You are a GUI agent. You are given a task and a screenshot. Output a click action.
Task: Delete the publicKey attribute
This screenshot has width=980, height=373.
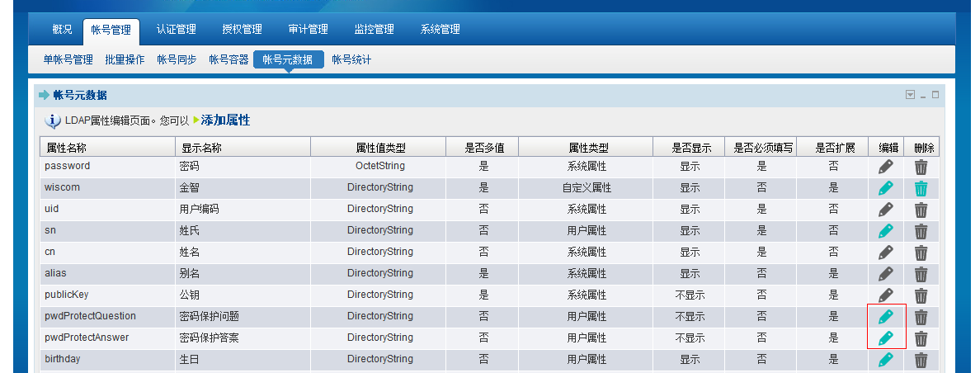click(x=921, y=295)
